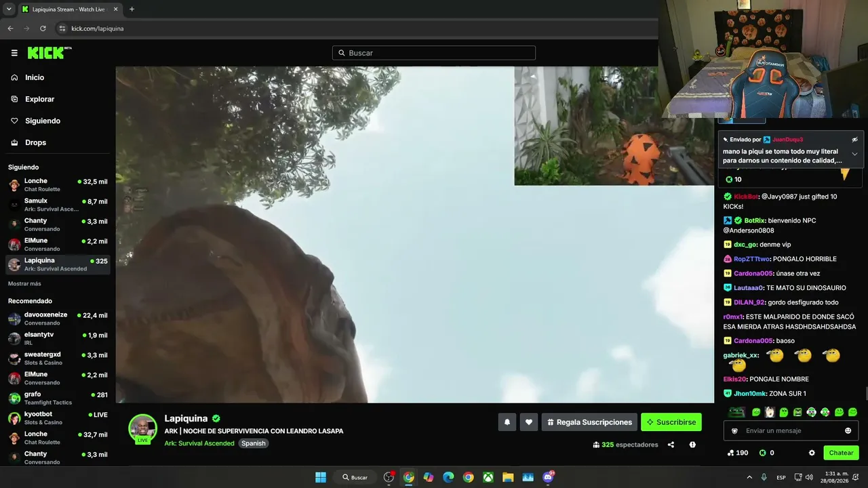Go back in the browser

point(10,28)
